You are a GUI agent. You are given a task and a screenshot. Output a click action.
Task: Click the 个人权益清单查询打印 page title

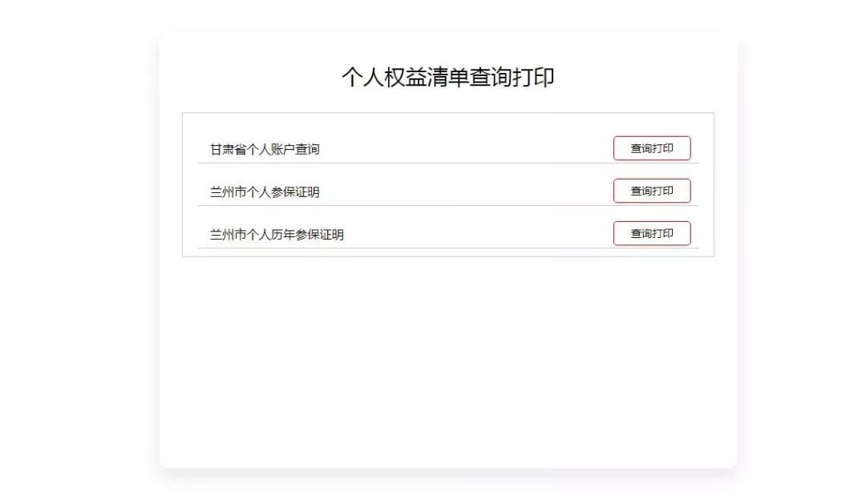click(x=447, y=78)
